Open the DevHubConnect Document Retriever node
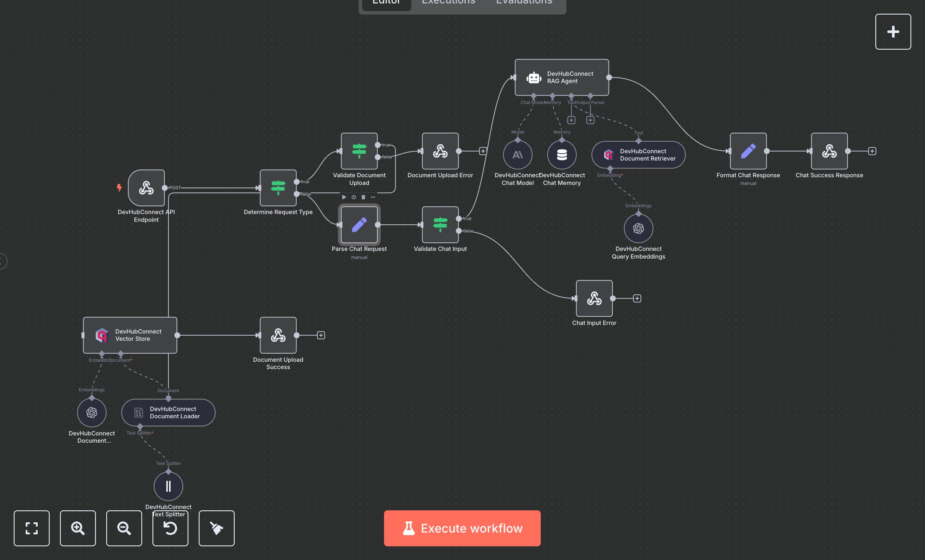 click(638, 155)
